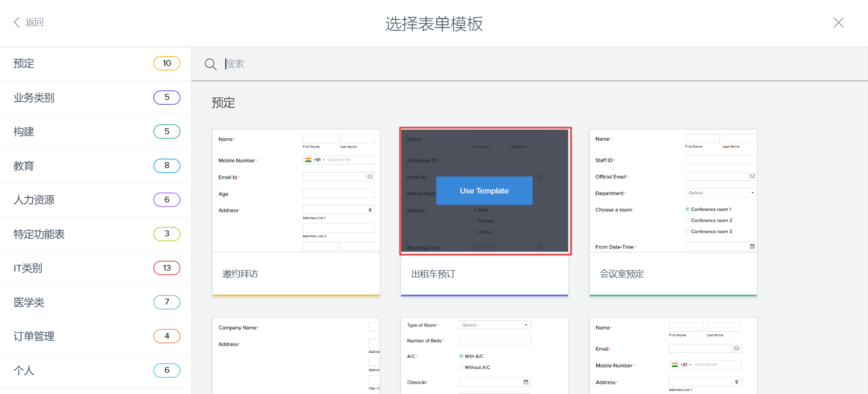
Task: Expand the Type of Room dropdown
Action: coord(494,325)
